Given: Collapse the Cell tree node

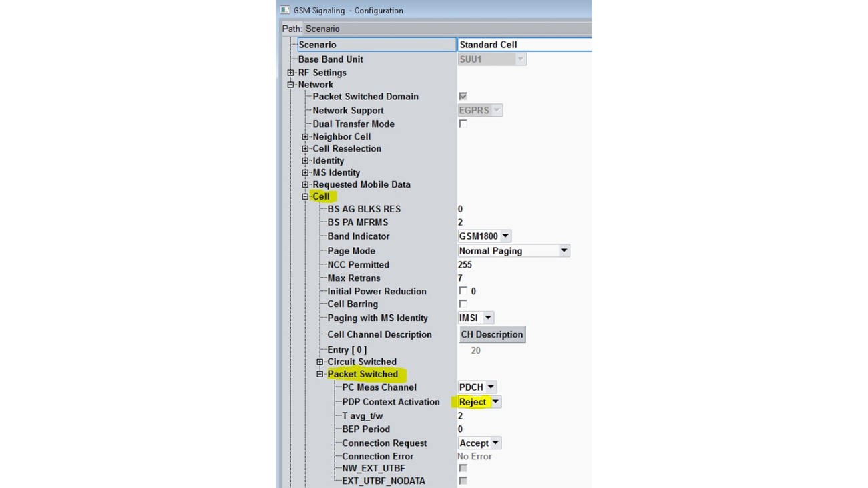Looking at the screenshot, I should (305, 196).
